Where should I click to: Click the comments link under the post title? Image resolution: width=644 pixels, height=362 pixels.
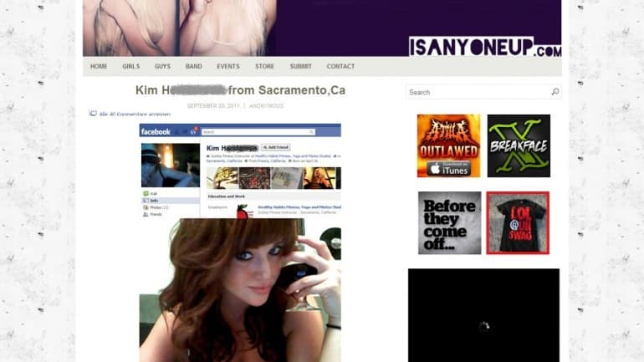click(135, 114)
